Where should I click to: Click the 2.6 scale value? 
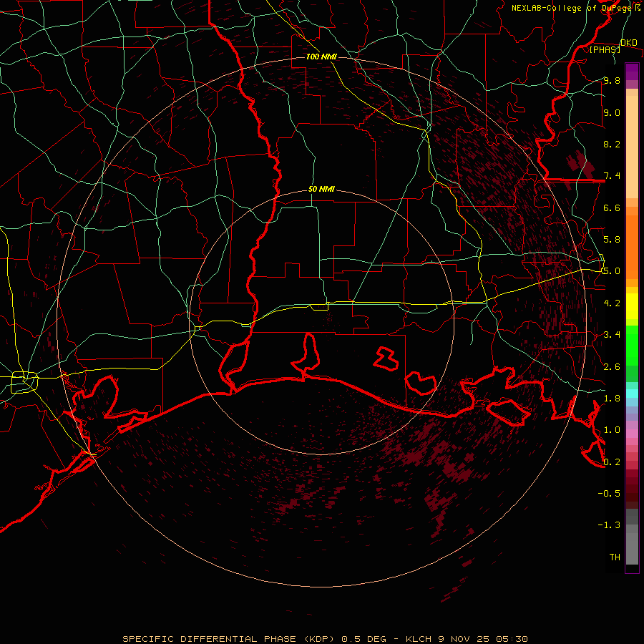click(612, 367)
